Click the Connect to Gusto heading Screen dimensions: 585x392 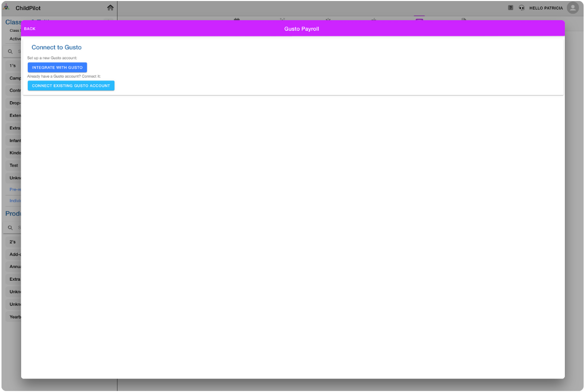56,47
